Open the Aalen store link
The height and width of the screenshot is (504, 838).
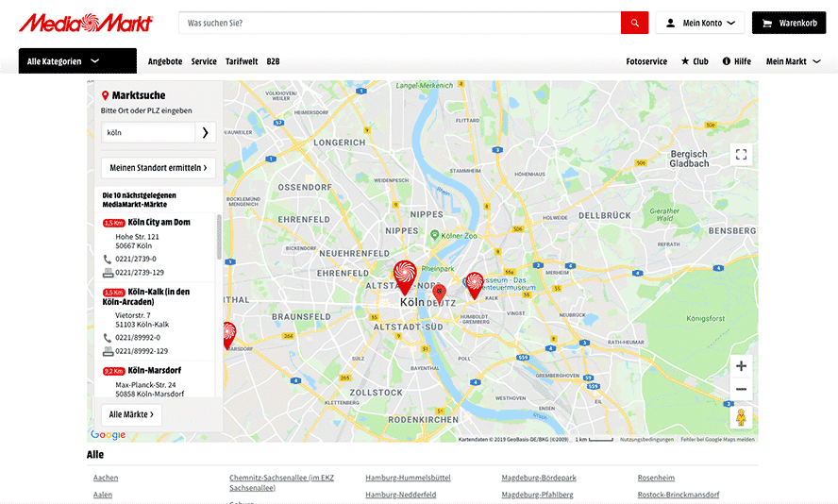tap(103, 495)
